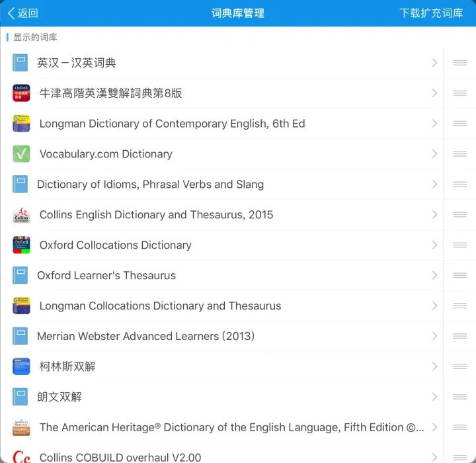476x463 pixels.
Task: Grab reorder handle for Longman Contemporary English
Action: point(459,123)
